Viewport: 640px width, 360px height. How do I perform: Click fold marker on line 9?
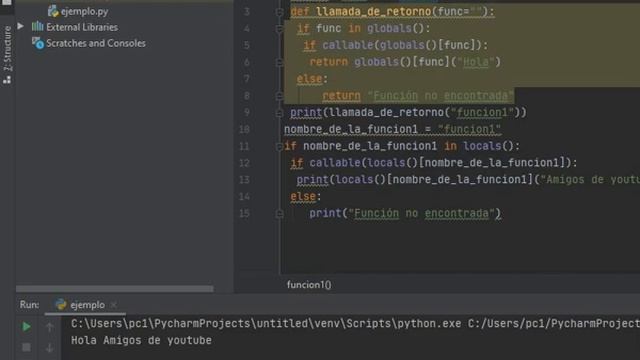coord(280,113)
